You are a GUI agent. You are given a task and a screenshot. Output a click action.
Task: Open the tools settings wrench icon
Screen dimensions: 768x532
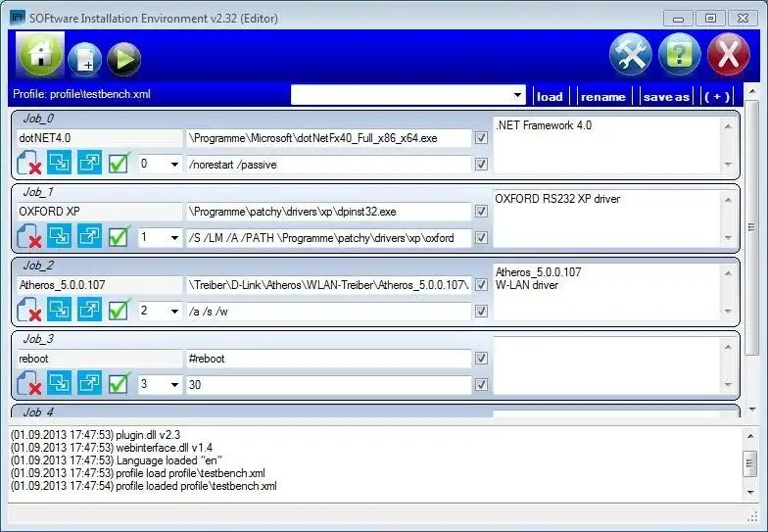pos(631,55)
